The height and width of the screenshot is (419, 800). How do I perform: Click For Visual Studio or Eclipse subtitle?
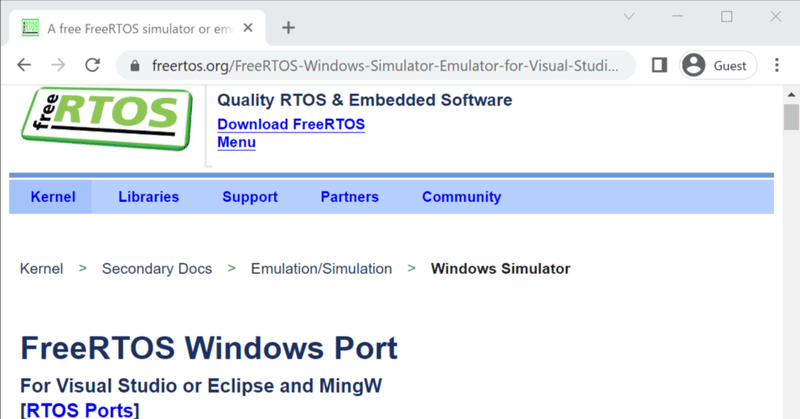201,386
